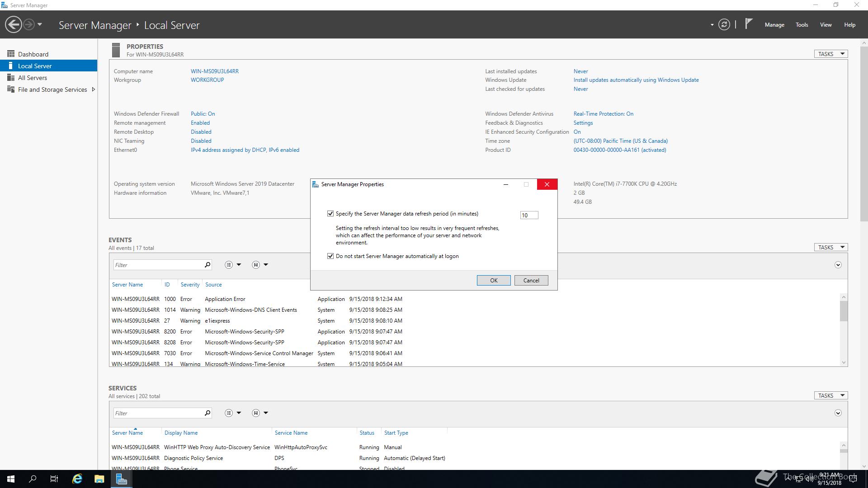Click the system tray volume icon

[809, 479]
